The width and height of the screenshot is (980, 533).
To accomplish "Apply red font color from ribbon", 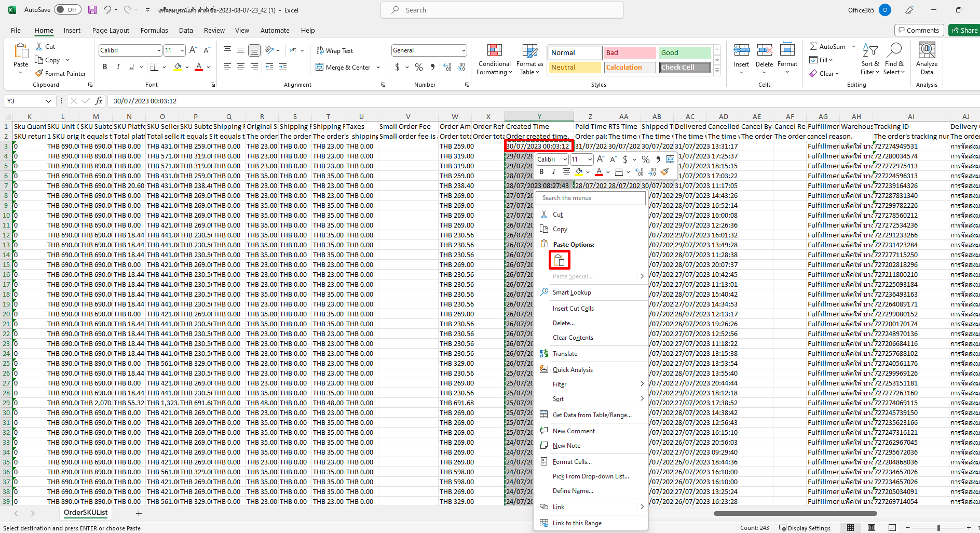I will pos(199,67).
